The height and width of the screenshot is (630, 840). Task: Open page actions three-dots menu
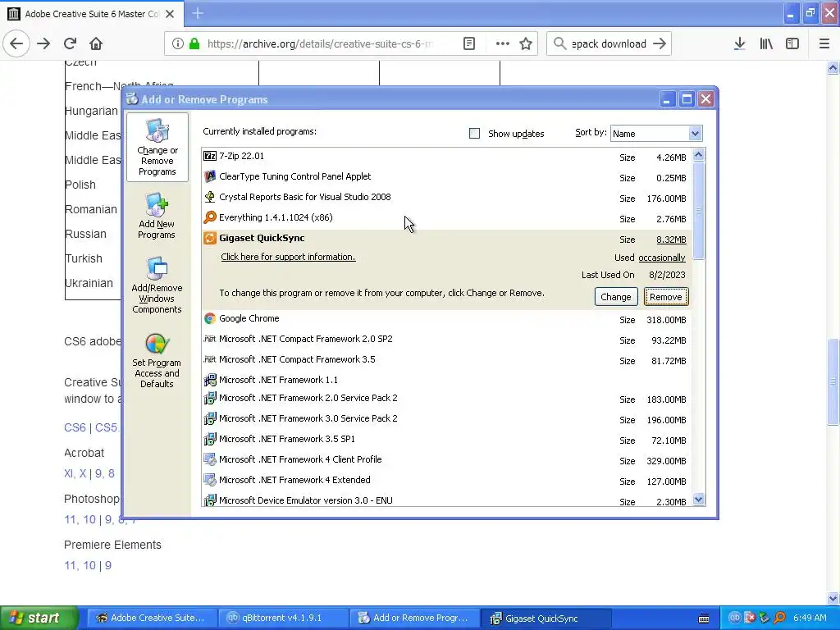tap(503, 43)
